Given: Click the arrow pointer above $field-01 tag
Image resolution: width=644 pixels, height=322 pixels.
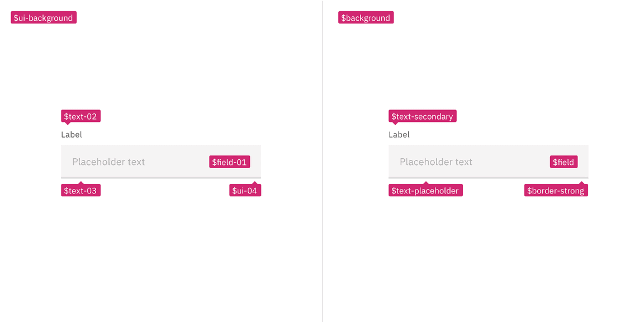Looking at the screenshot, I should pyautogui.click(x=229, y=155).
